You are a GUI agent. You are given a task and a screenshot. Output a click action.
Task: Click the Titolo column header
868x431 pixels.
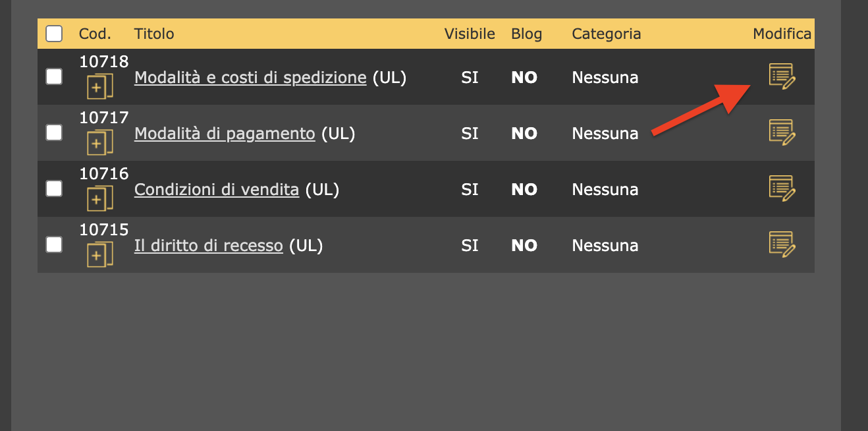tap(154, 34)
